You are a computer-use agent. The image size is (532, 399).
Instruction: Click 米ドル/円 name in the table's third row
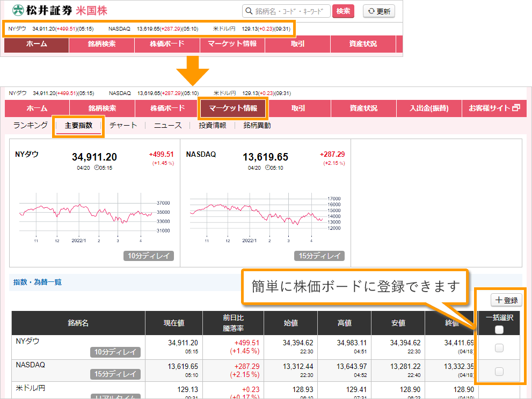coord(31,388)
